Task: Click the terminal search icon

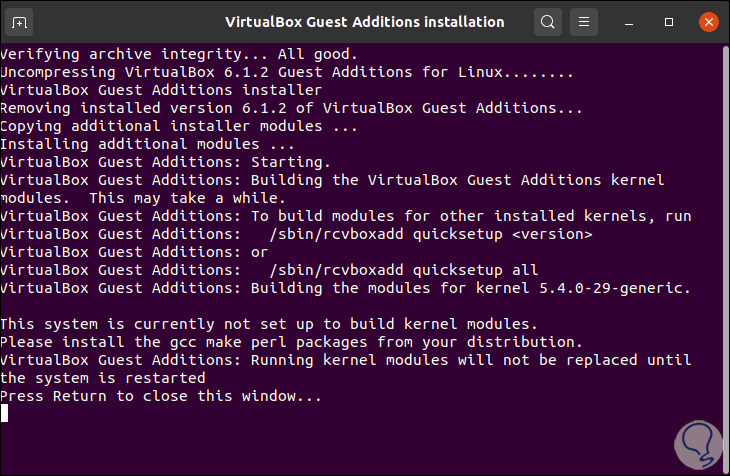Action: [547, 21]
